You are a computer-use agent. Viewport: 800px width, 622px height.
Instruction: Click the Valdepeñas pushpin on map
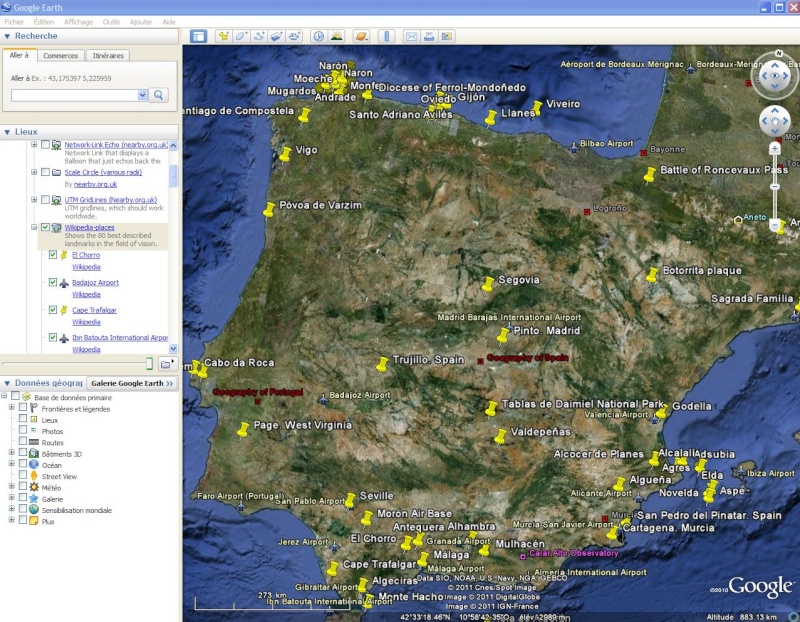501,436
